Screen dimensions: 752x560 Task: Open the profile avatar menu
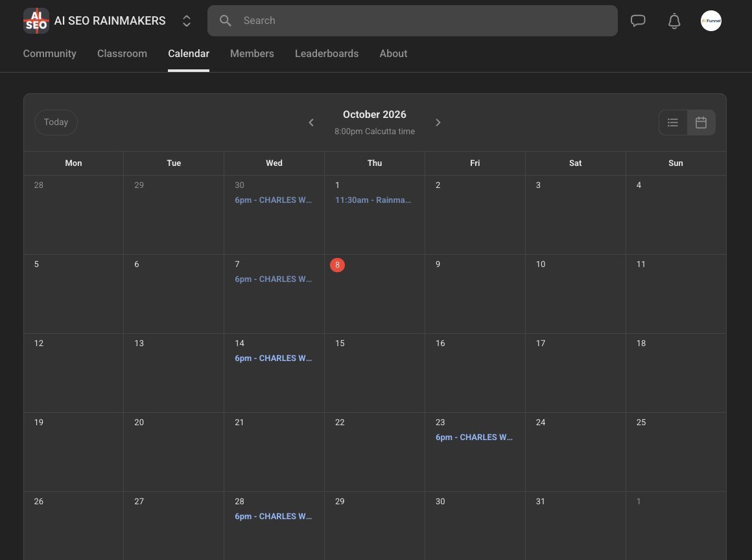pyautogui.click(x=711, y=21)
